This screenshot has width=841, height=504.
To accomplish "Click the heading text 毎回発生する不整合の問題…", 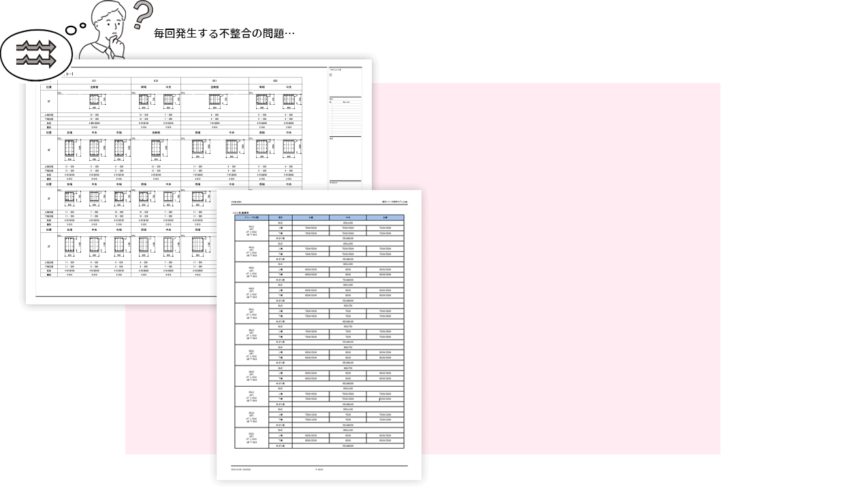I will pos(224,33).
